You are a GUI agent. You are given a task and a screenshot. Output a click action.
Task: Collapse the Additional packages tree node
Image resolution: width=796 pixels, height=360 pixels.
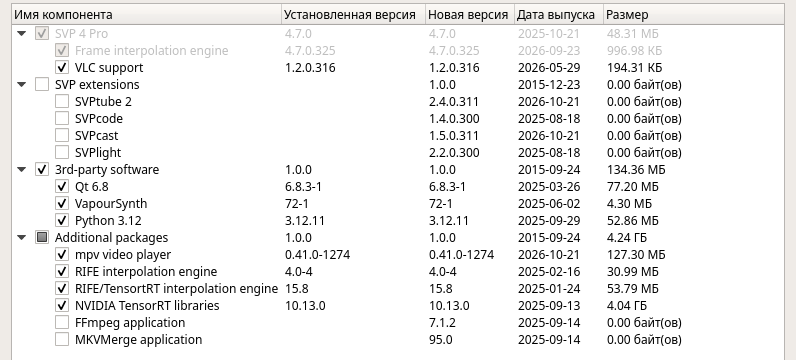pos(21,238)
